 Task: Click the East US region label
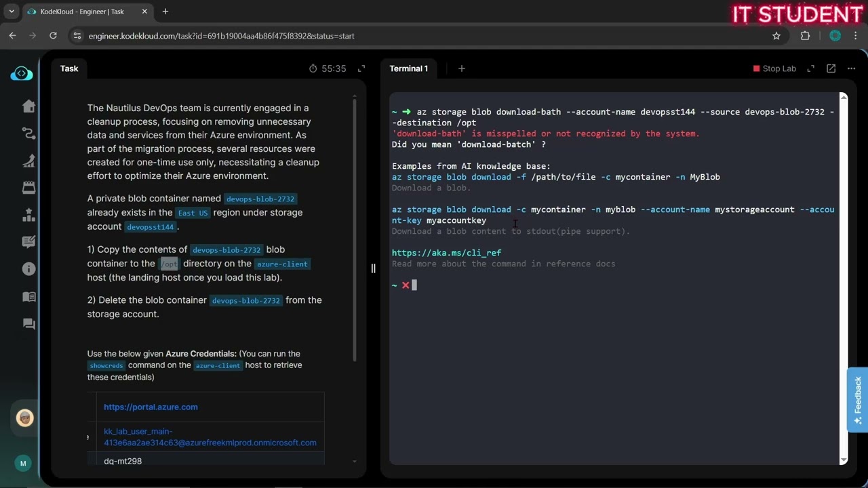tap(193, 213)
